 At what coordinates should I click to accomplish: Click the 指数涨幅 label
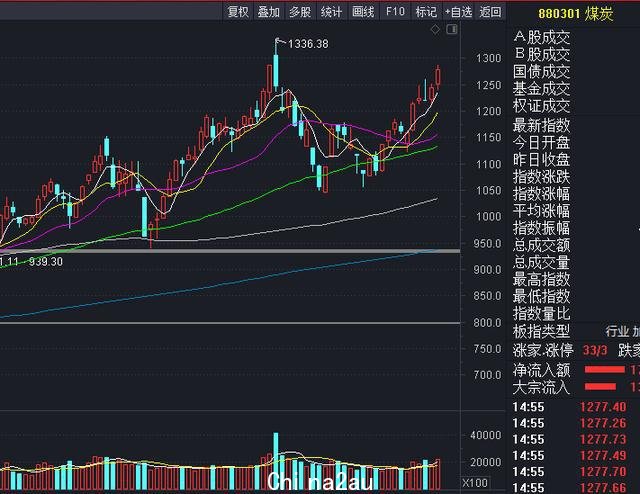click(542, 194)
